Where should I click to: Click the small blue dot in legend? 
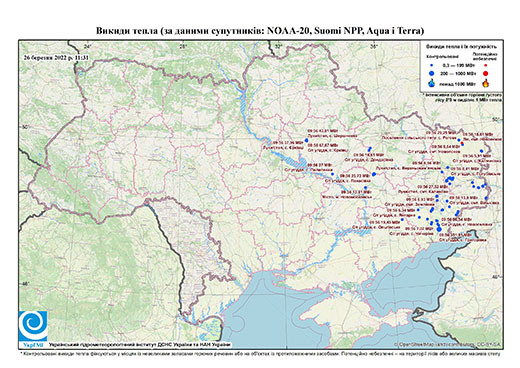coord(432,65)
